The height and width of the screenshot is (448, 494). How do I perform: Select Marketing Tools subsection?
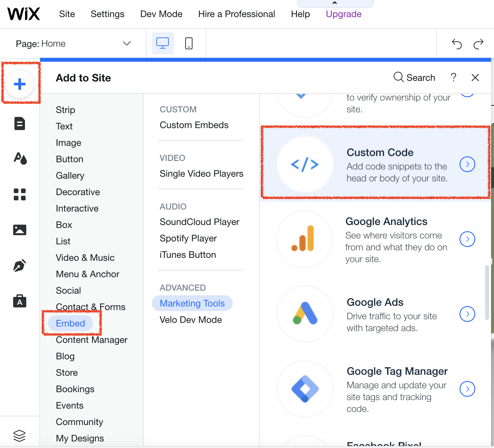192,303
